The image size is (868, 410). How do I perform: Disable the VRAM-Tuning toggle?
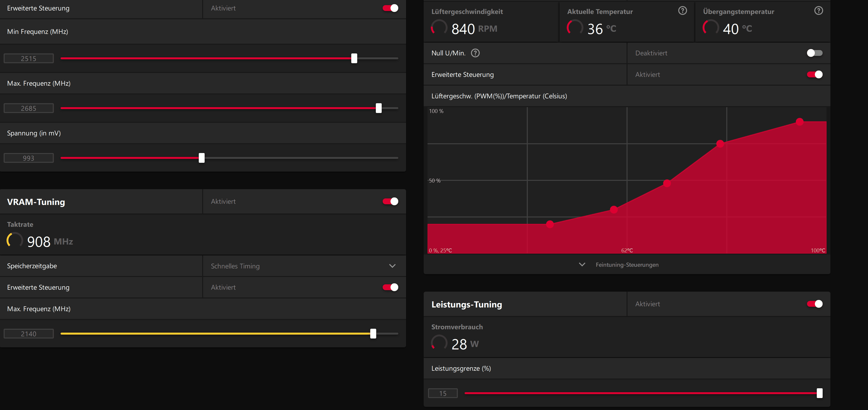point(390,201)
